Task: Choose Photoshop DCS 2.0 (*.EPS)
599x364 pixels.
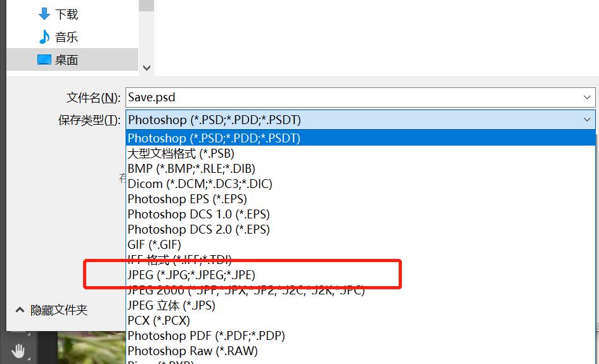Action: 198,229
